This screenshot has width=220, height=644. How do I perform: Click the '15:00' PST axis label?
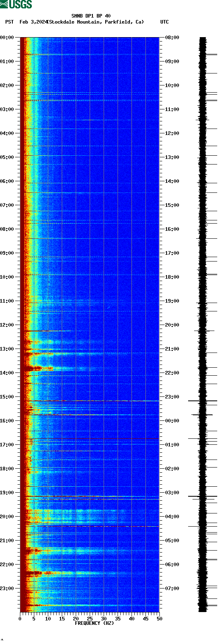[x=7, y=397]
